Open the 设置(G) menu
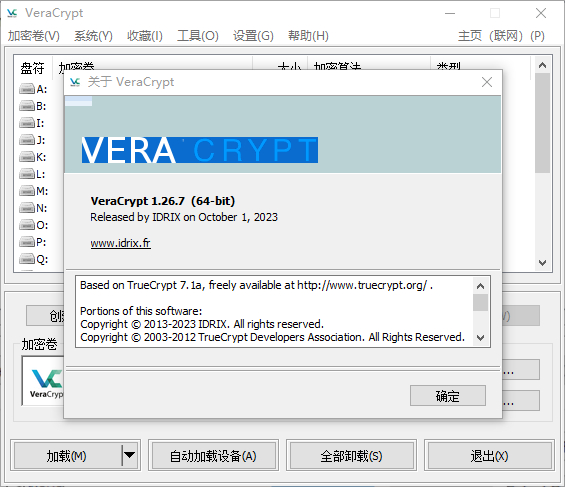Image resolution: width=565 pixels, height=487 pixels. (253, 36)
